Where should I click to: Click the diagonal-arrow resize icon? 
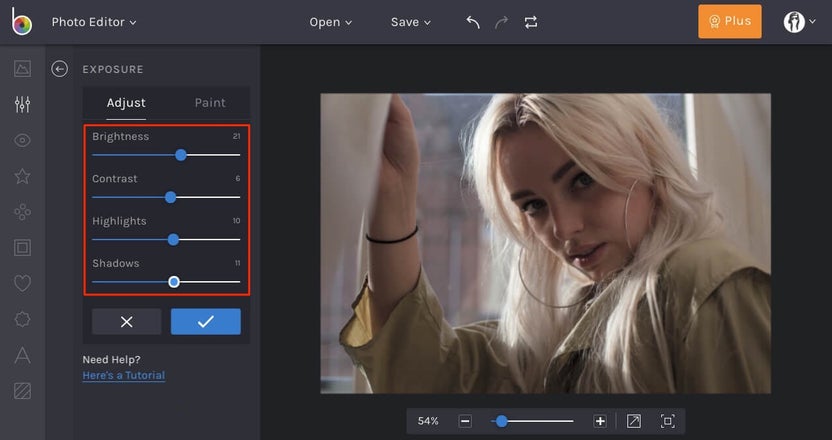point(634,421)
